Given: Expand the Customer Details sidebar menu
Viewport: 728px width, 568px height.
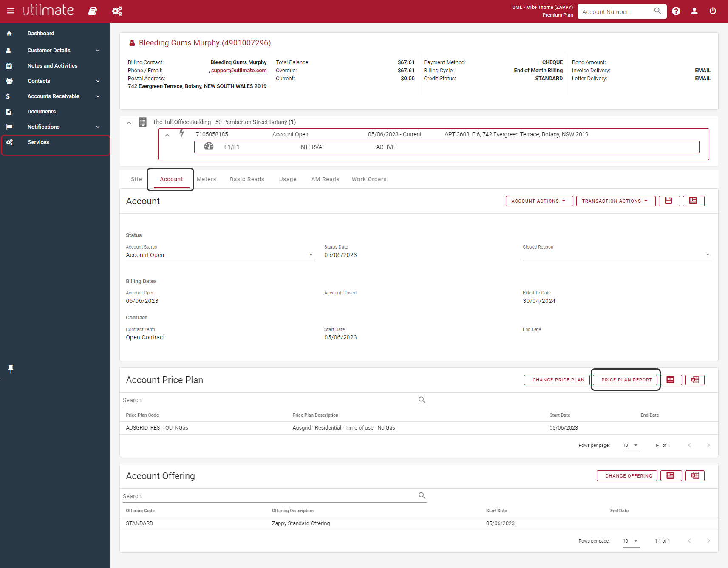Looking at the screenshot, I should coord(98,51).
